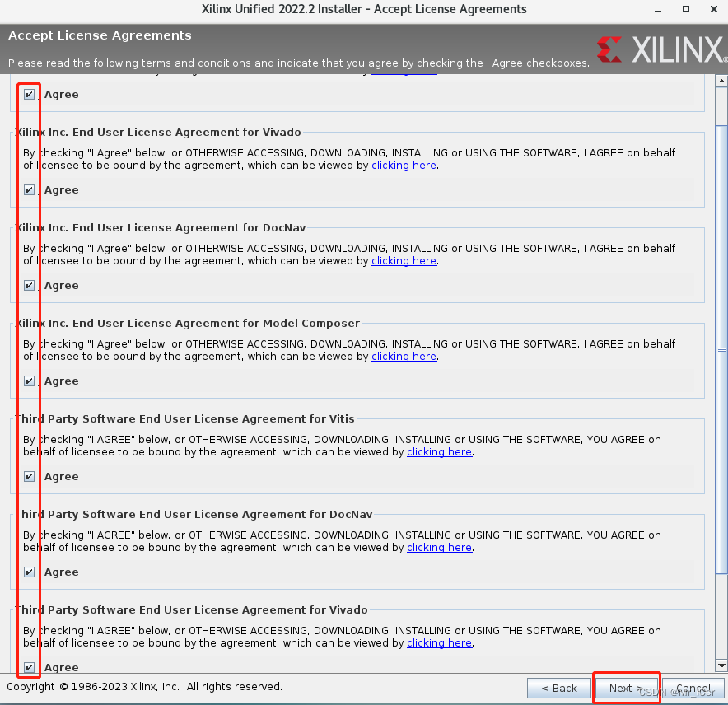Uncheck Agree for DocNav End User License

(x=29, y=286)
